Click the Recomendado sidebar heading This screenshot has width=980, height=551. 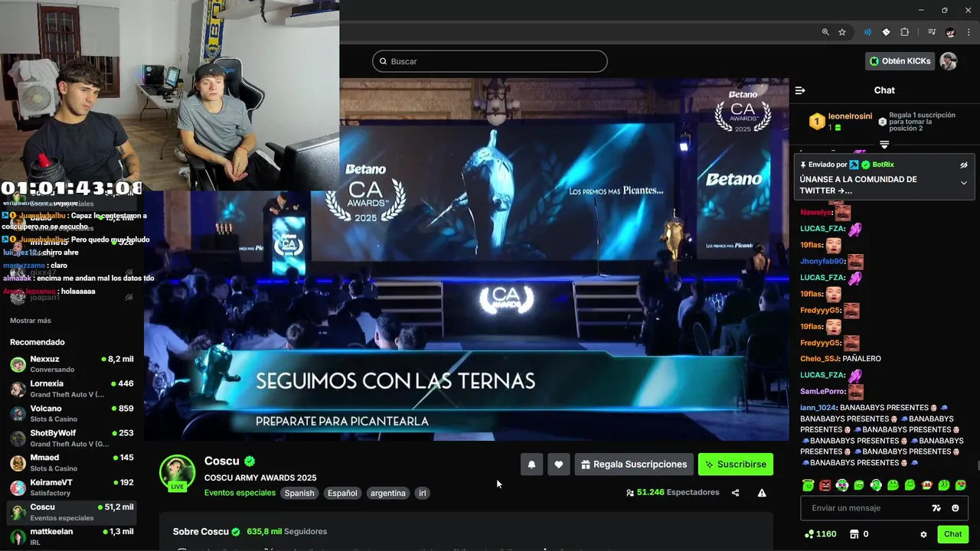(37, 342)
